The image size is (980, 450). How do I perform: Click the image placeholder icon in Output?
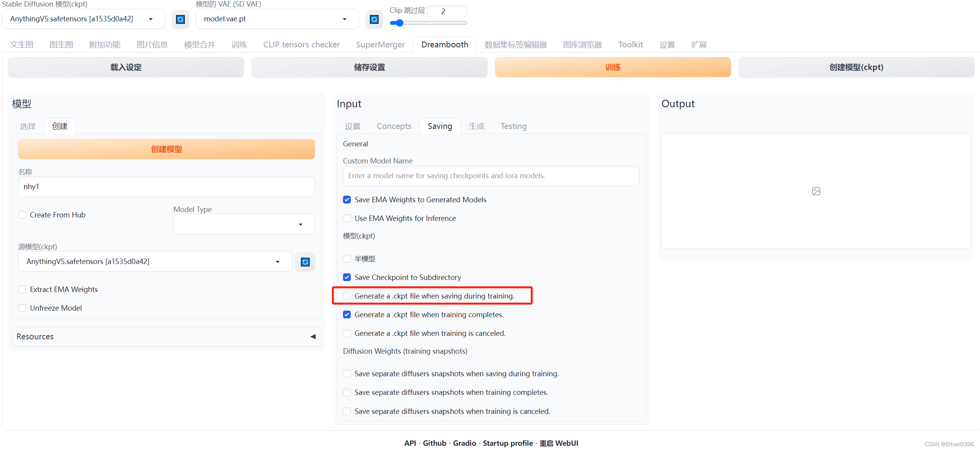816,191
